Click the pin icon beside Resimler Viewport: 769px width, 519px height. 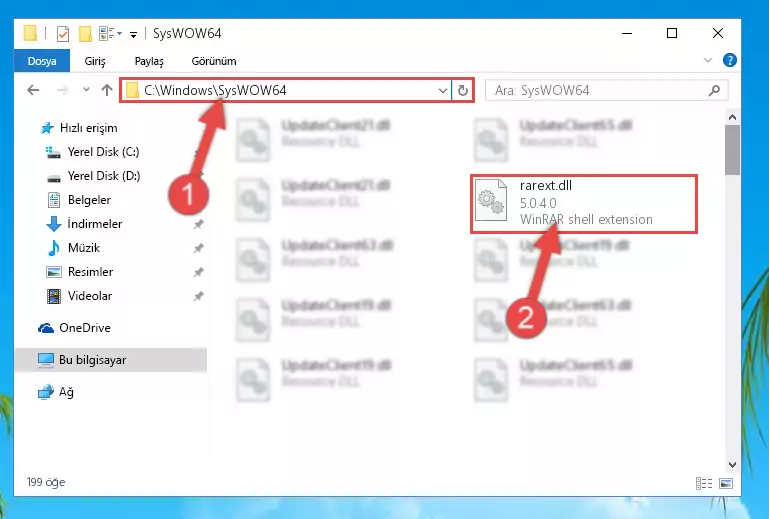click(x=198, y=273)
